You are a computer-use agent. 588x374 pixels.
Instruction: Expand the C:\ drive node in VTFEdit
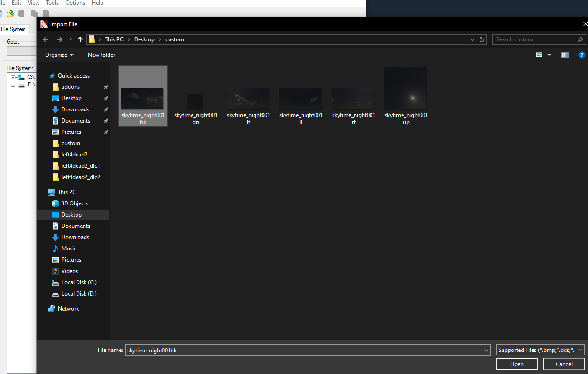tap(13, 77)
